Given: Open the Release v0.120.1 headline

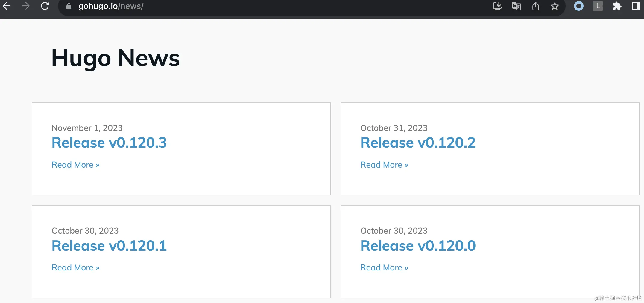Looking at the screenshot, I should pos(109,246).
